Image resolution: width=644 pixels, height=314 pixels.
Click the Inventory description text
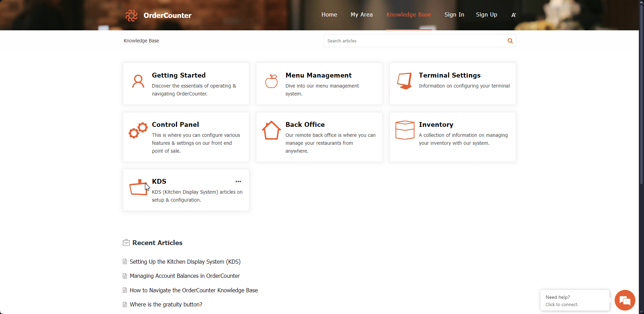pos(463,139)
